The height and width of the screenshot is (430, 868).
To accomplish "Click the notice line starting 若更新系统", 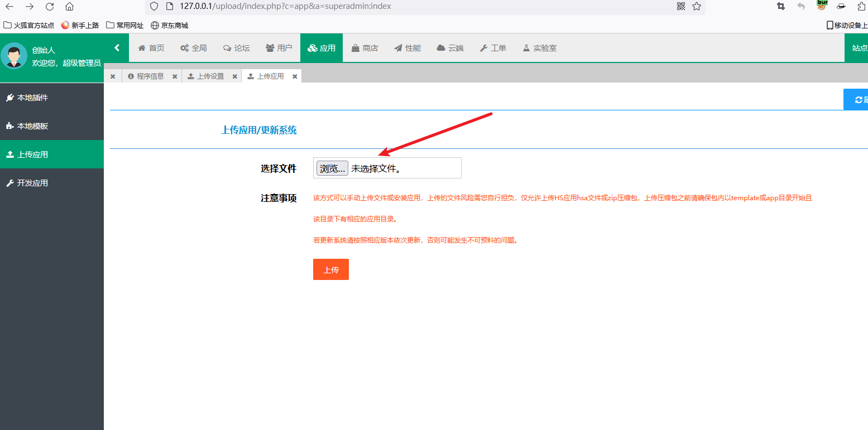I will click(415, 240).
